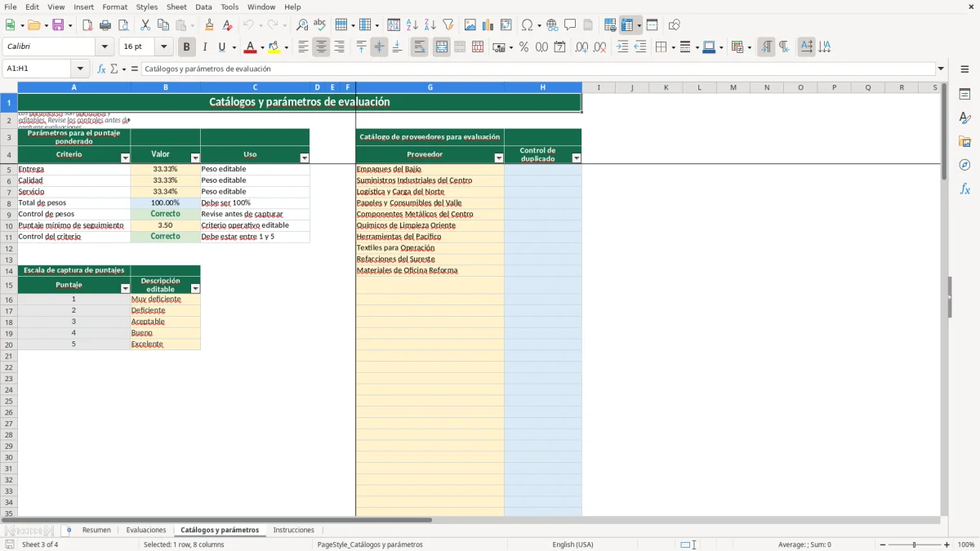This screenshot has width=980, height=551.
Task: Click the Spelling check icon
Action: coord(320,25)
